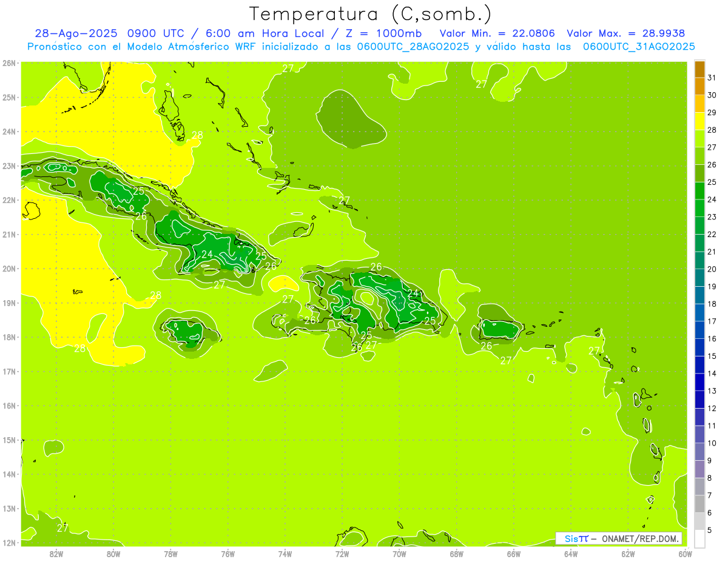Click the brown top swatch above legend 31
Screen dimensions: 728x562
pos(699,69)
